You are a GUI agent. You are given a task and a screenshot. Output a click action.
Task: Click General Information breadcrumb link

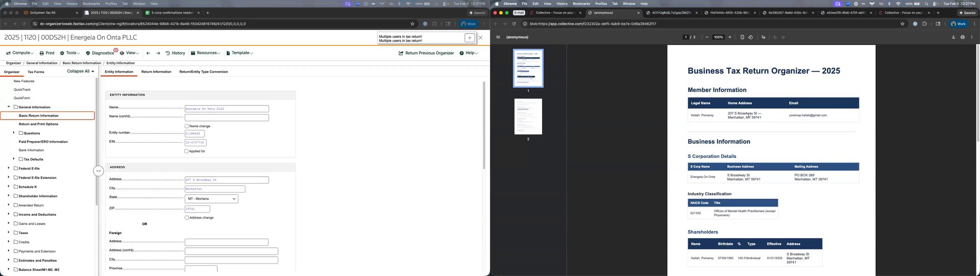42,63
